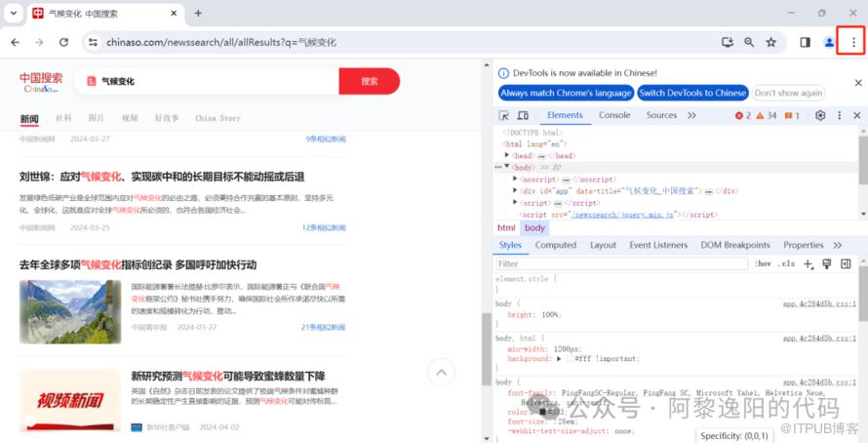Open the DevTools customize three-dot menu
Viewport: 868px width, 443px height.
(x=839, y=115)
